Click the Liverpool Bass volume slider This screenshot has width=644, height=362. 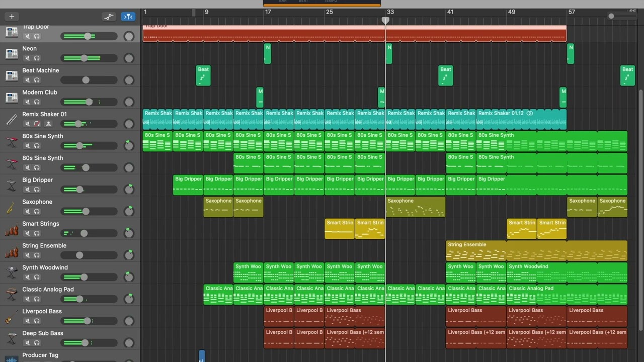click(89, 321)
